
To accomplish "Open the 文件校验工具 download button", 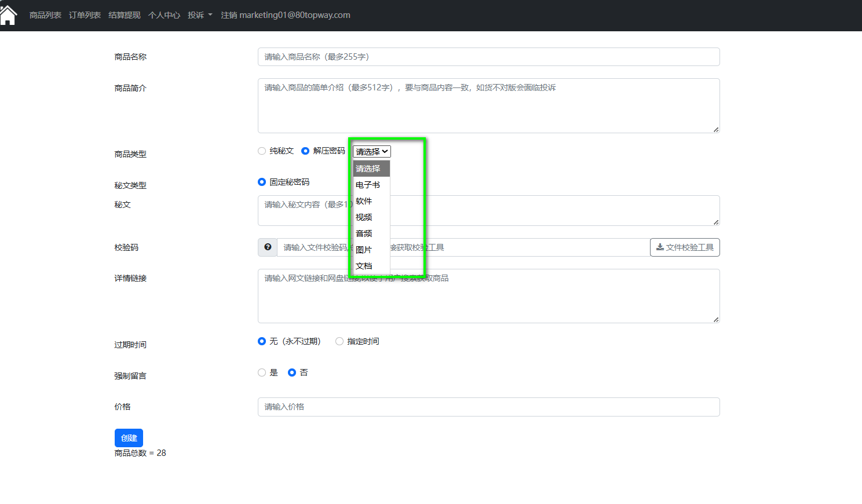I will click(x=685, y=247).
